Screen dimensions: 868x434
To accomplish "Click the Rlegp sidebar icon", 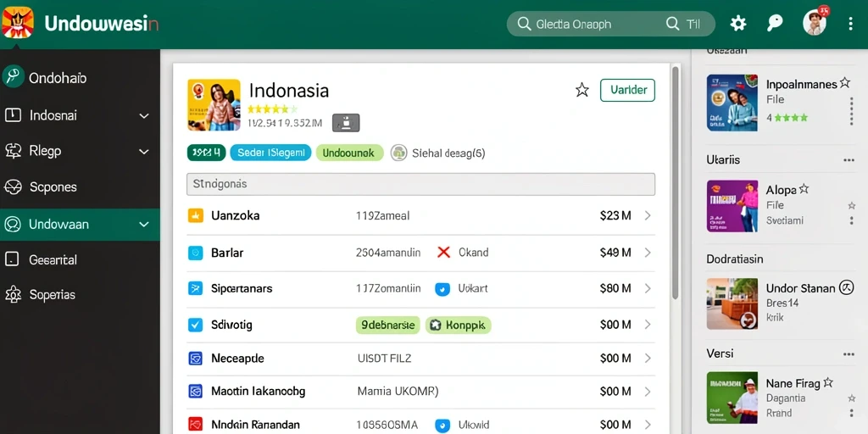I will (13, 151).
